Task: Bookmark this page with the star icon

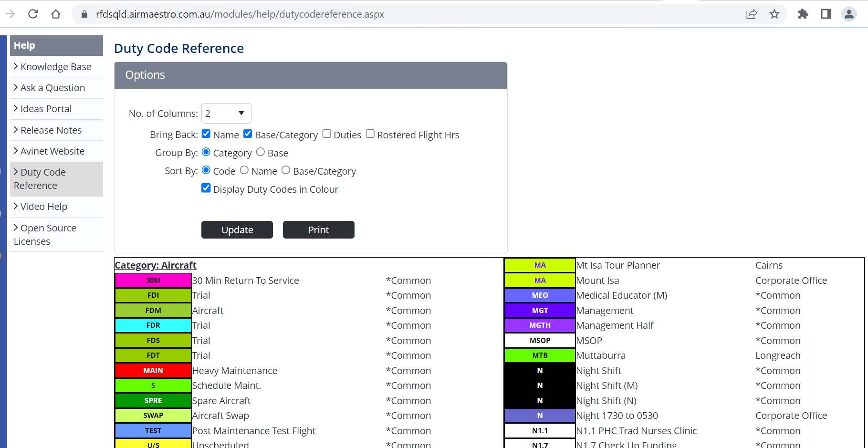Action: pyautogui.click(x=774, y=14)
